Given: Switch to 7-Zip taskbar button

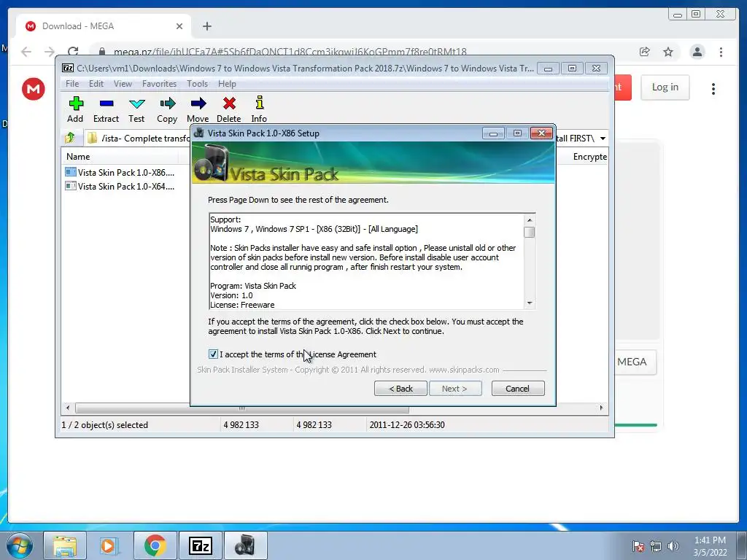Looking at the screenshot, I should 200,545.
